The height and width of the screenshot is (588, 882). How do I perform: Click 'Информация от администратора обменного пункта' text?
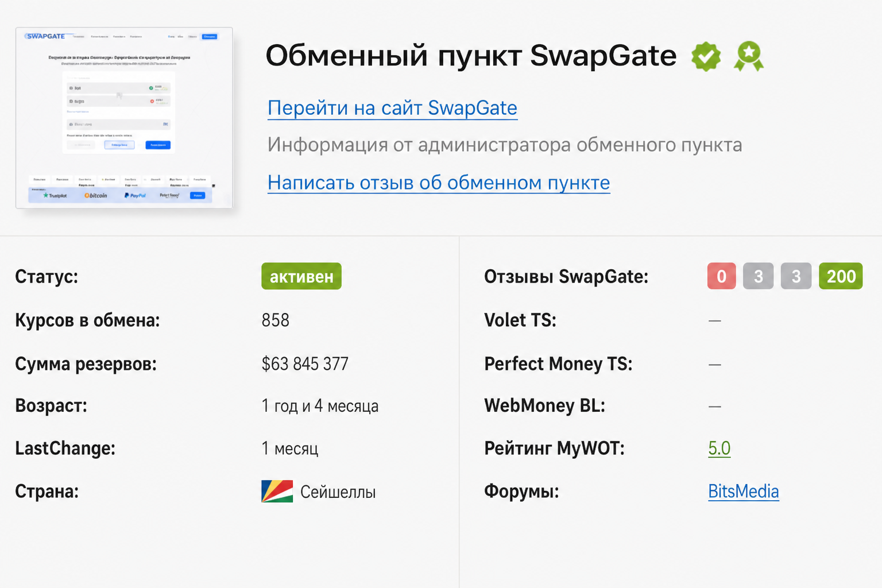(x=505, y=145)
